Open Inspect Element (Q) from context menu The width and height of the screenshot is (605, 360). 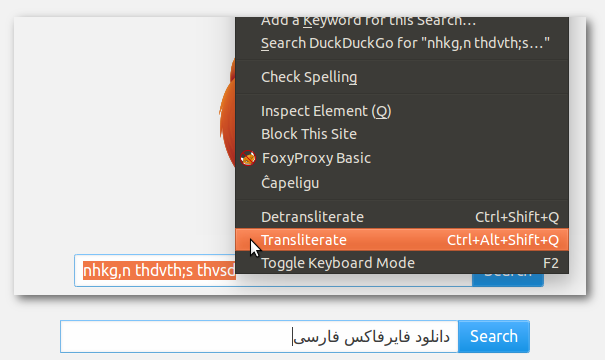point(402,111)
